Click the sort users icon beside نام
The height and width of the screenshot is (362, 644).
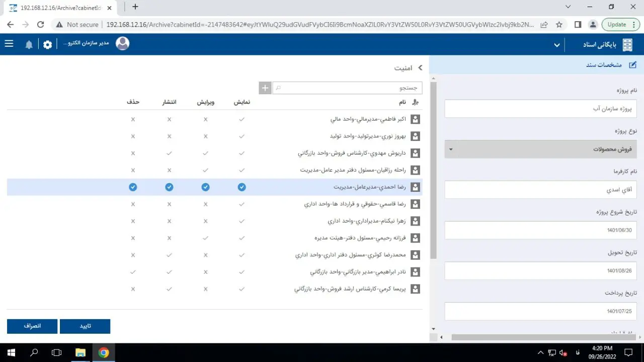tap(415, 102)
